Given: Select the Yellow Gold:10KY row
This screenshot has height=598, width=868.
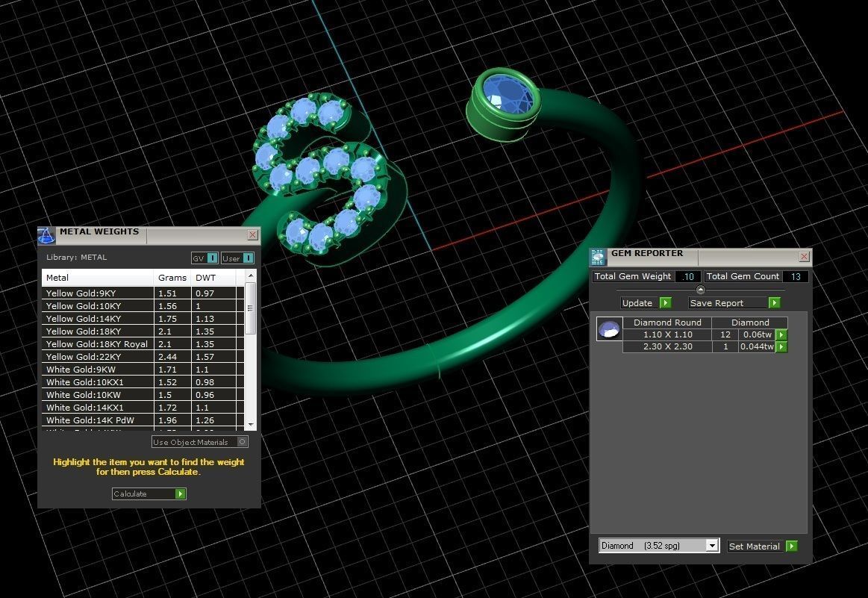Looking at the screenshot, I should 143,305.
